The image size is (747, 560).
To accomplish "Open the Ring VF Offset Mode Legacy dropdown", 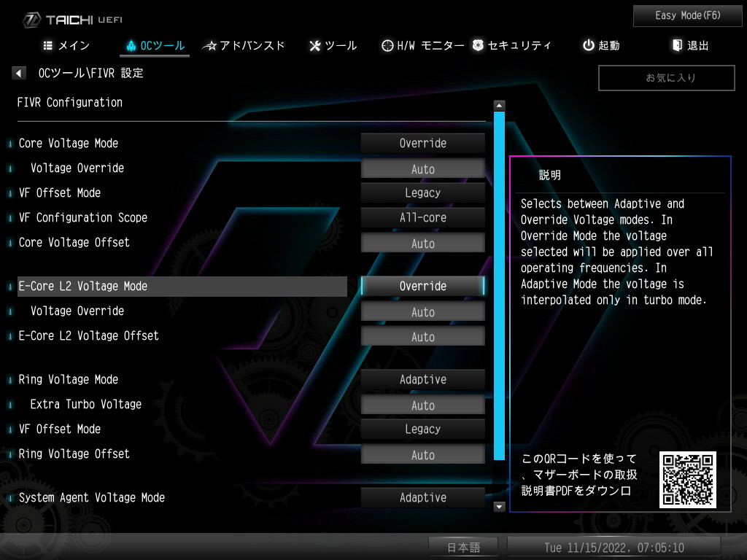I will [x=423, y=429].
